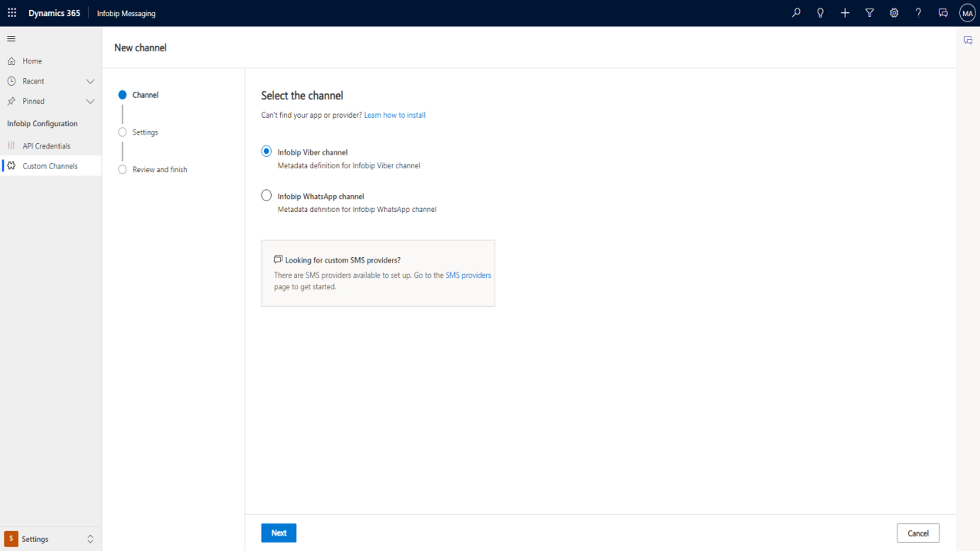Screen dimensions: 980x551
Task: Open Custom Channels page
Action: point(51,165)
